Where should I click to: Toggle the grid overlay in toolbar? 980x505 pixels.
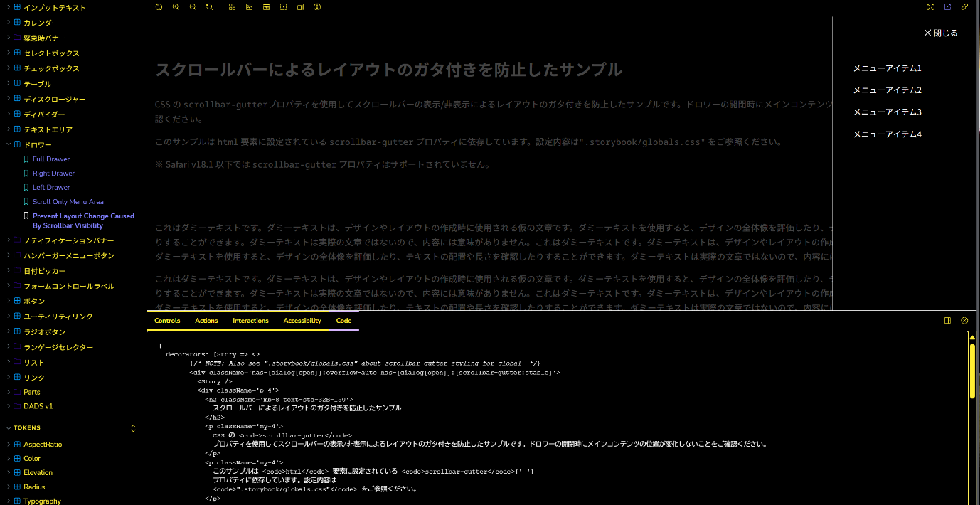pyautogui.click(x=232, y=7)
